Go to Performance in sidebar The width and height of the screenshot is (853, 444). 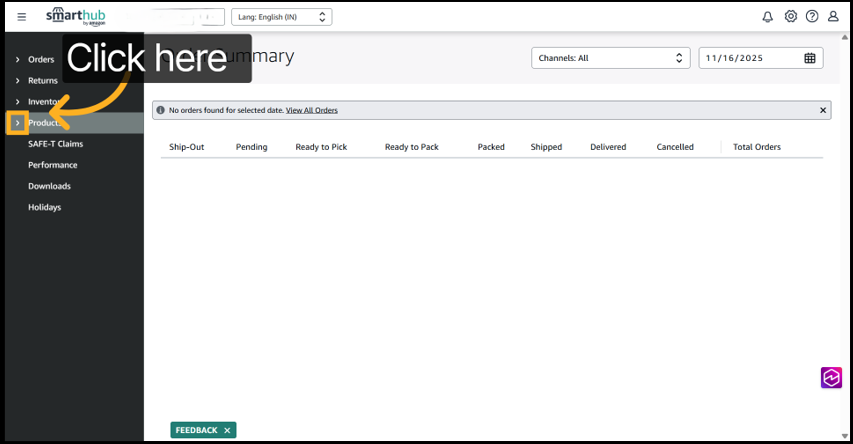click(x=52, y=165)
